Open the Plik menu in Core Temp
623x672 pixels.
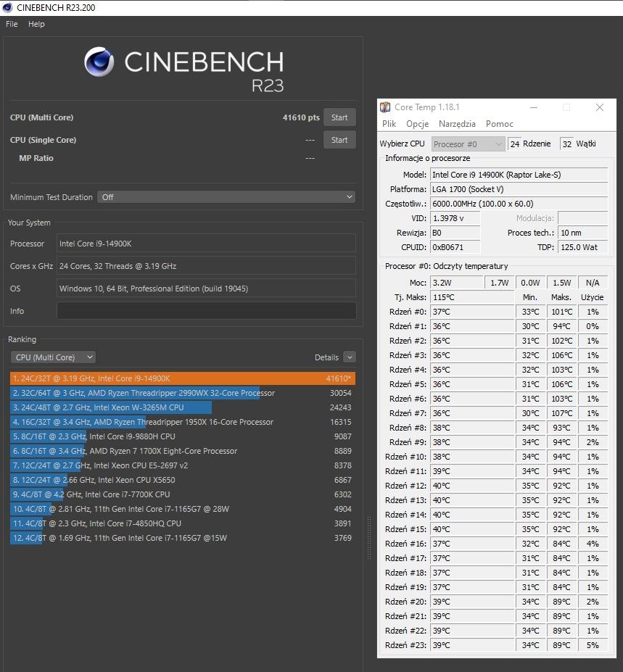(x=389, y=124)
